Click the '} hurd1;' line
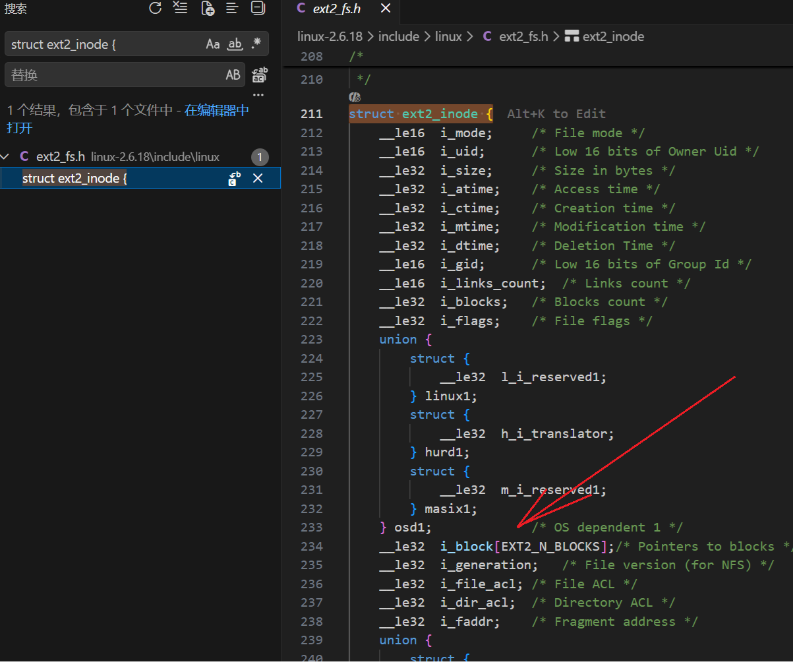Image resolution: width=793 pixels, height=672 pixels. [x=440, y=452]
